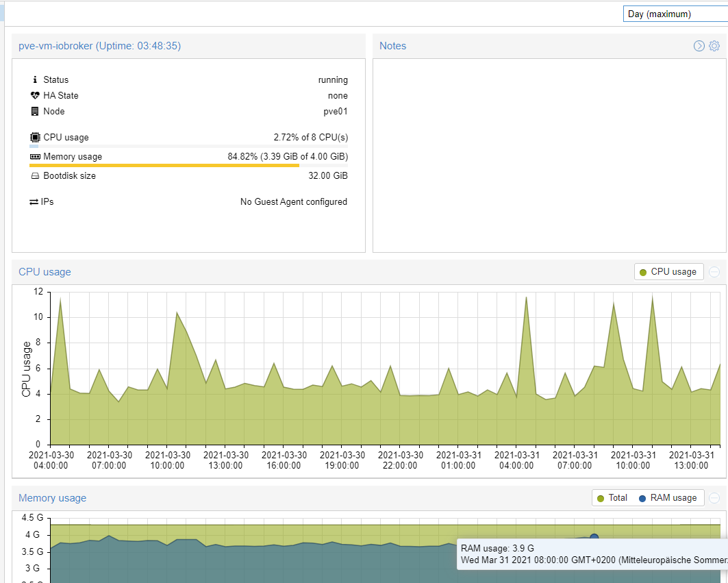
Task: Toggle Total series in memory legend
Action: pyautogui.click(x=612, y=498)
